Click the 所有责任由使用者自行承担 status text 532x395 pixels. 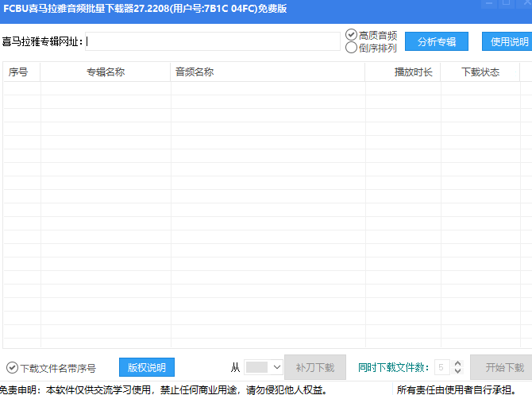[457, 390]
